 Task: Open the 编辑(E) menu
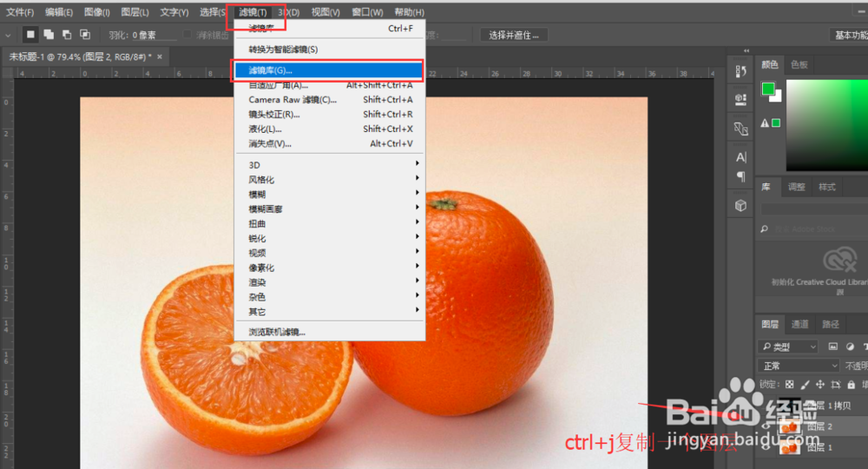(x=59, y=12)
